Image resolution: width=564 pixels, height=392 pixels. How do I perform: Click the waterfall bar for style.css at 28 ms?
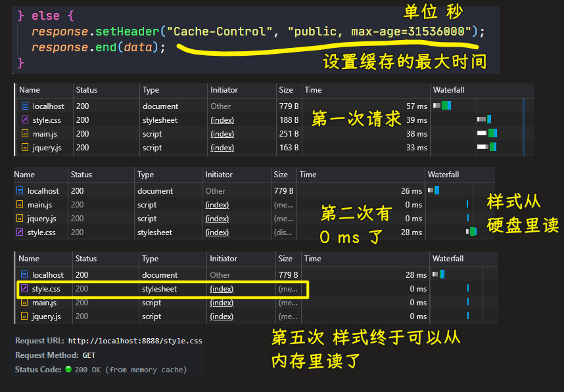tap(471, 232)
